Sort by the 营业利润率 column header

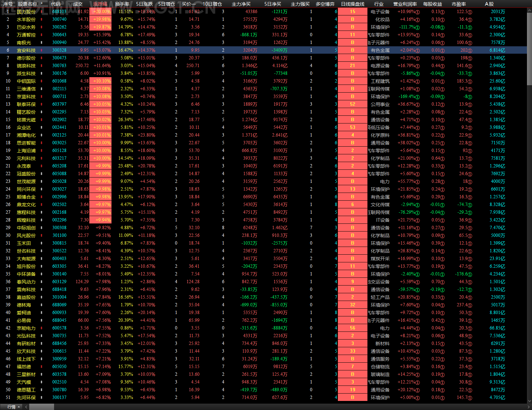[x=405, y=4]
